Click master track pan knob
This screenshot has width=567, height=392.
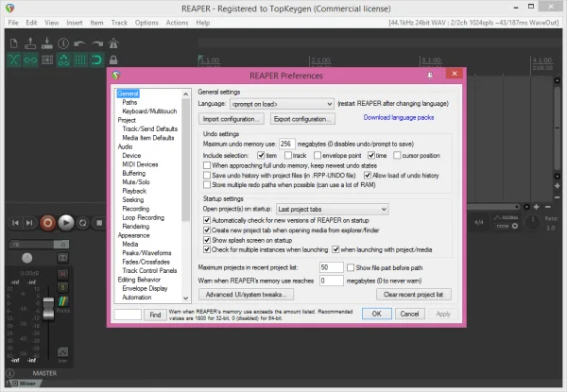27,258
